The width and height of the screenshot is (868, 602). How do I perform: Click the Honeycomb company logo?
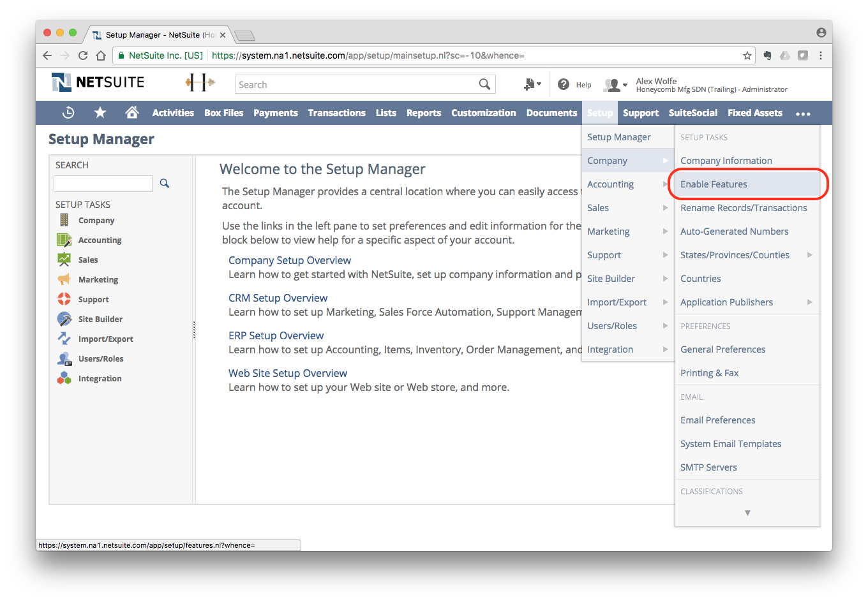[x=200, y=82]
